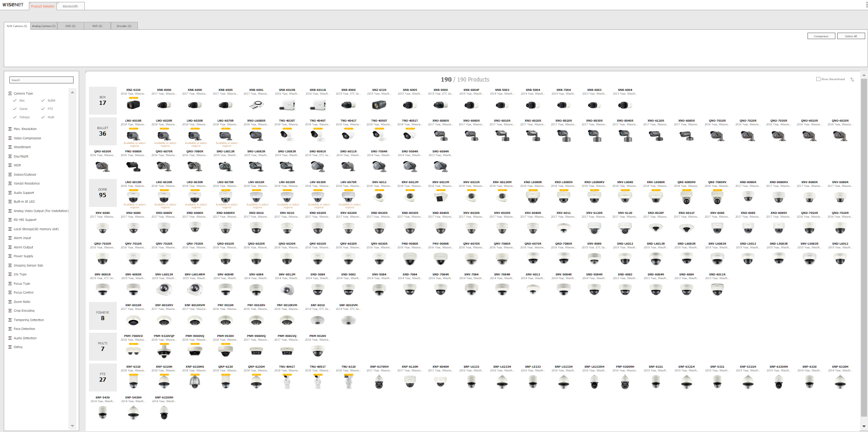Click the Comparison button

click(x=821, y=36)
